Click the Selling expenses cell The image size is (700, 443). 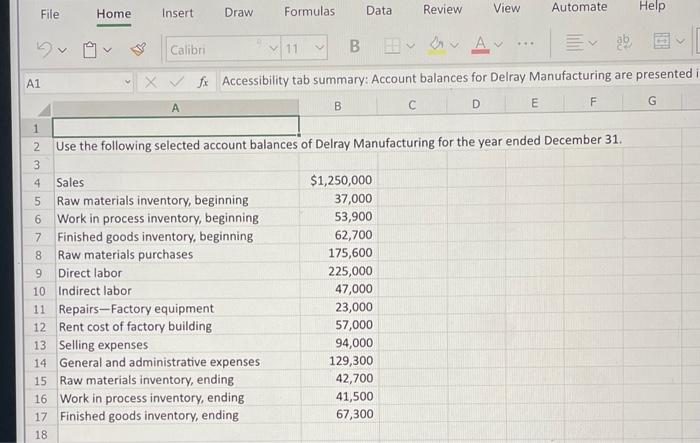pyautogui.click(x=179, y=345)
